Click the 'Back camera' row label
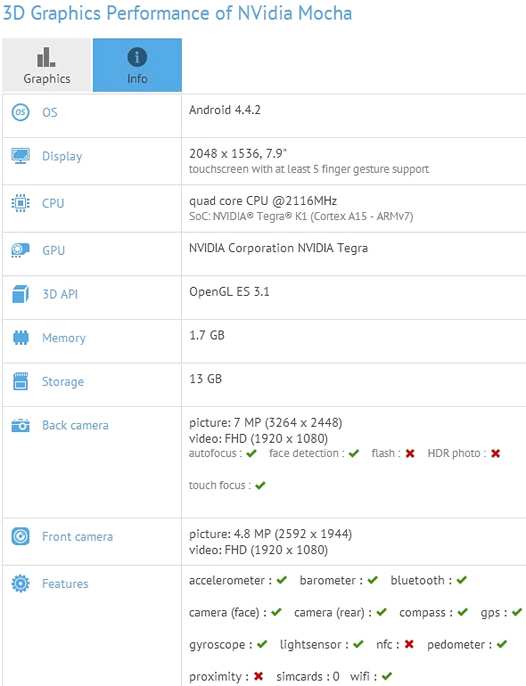Screen dimensions: 526x686 (75, 425)
